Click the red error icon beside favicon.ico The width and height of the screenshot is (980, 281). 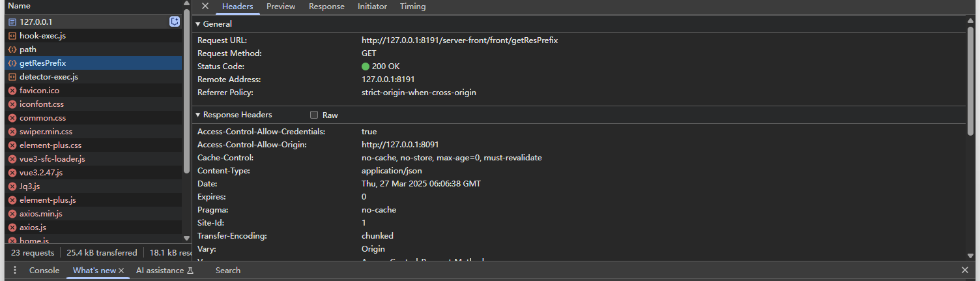(x=12, y=91)
